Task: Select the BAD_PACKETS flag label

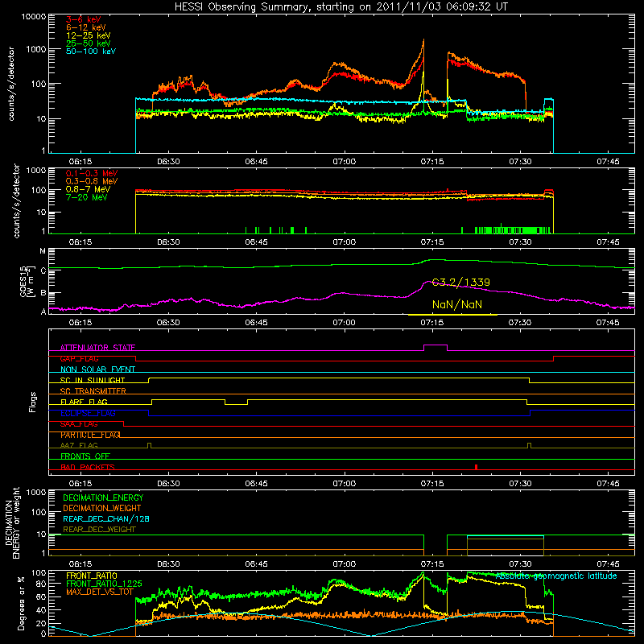Action: pyautogui.click(x=88, y=467)
